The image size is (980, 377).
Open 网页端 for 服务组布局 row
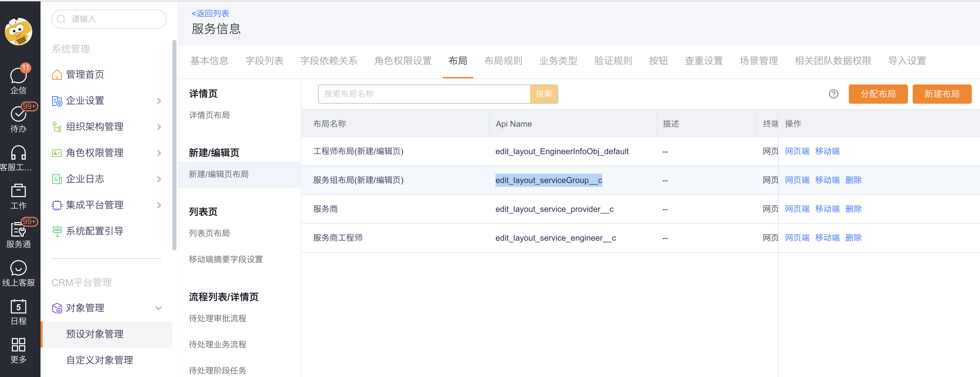click(797, 180)
